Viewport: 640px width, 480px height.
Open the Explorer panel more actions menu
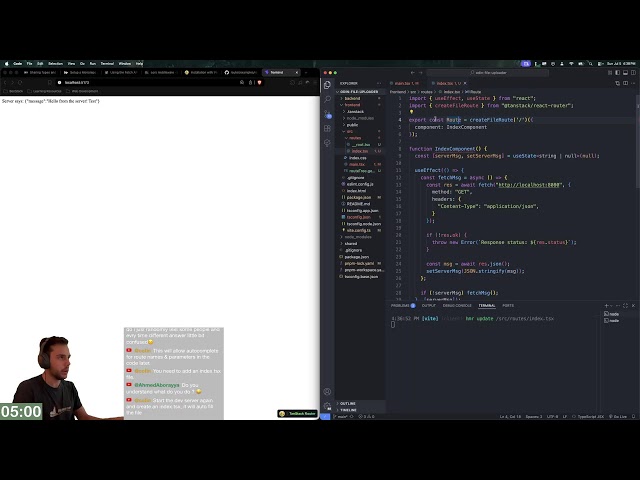(379, 83)
